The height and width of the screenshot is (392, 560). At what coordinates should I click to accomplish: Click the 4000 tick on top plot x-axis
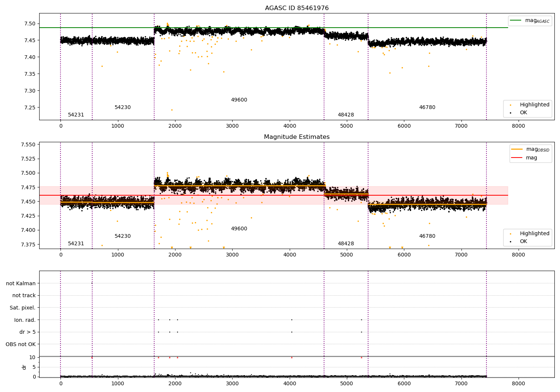pos(289,126)
